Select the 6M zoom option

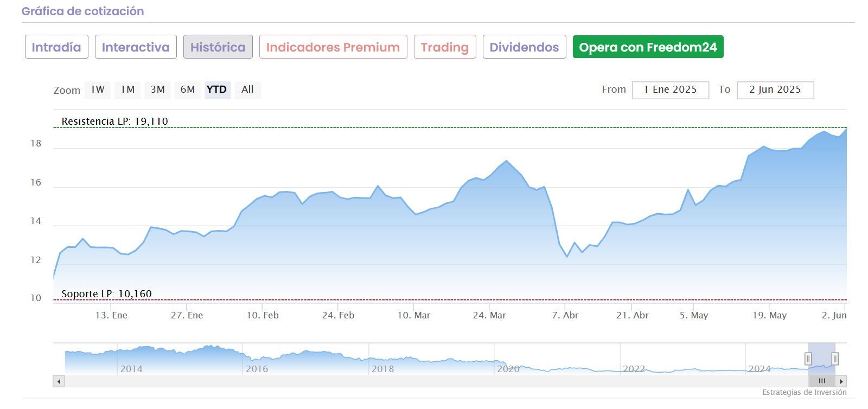[x=188, y=90]
